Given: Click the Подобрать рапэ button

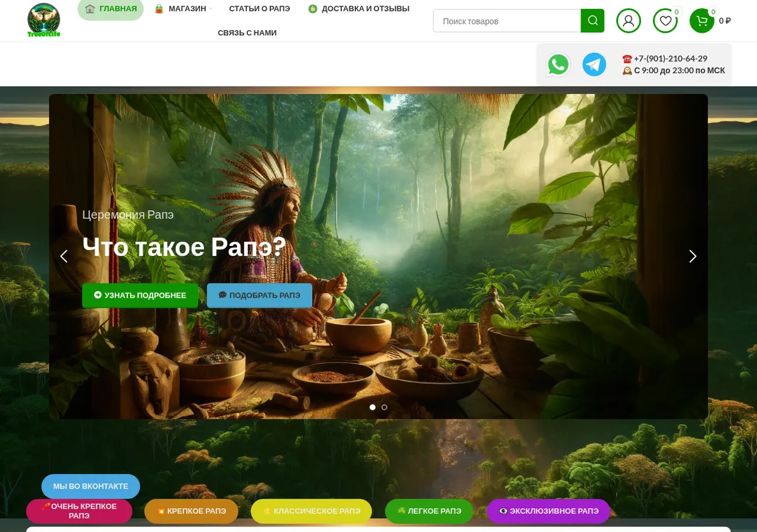Looking at the screenshot, I should pyautogui.click(x=259, y=295).
